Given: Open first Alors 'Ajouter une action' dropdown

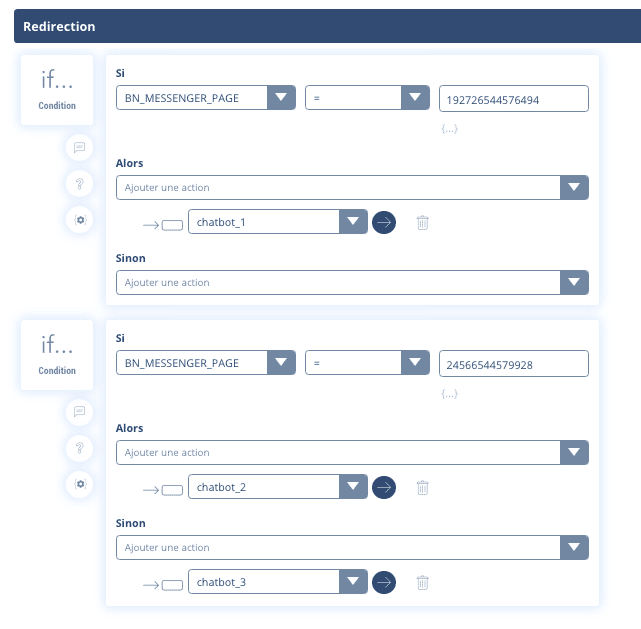Looking at the screenshot, I should (x=574, y=187).
